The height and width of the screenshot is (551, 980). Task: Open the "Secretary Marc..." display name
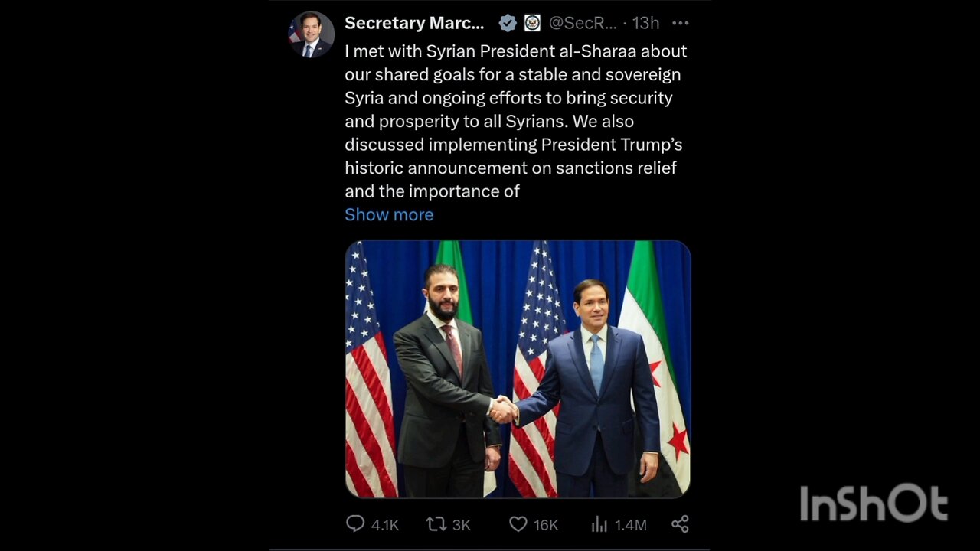point(414,23)
